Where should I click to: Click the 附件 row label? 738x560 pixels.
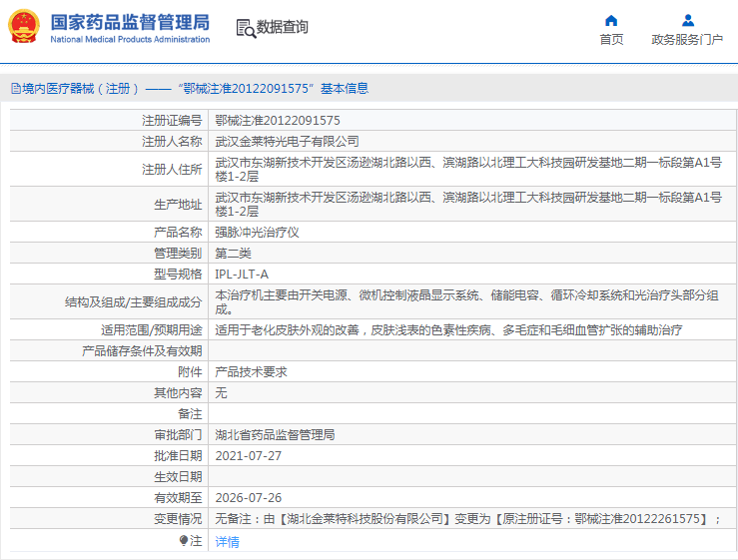click(x=190, y=371)
